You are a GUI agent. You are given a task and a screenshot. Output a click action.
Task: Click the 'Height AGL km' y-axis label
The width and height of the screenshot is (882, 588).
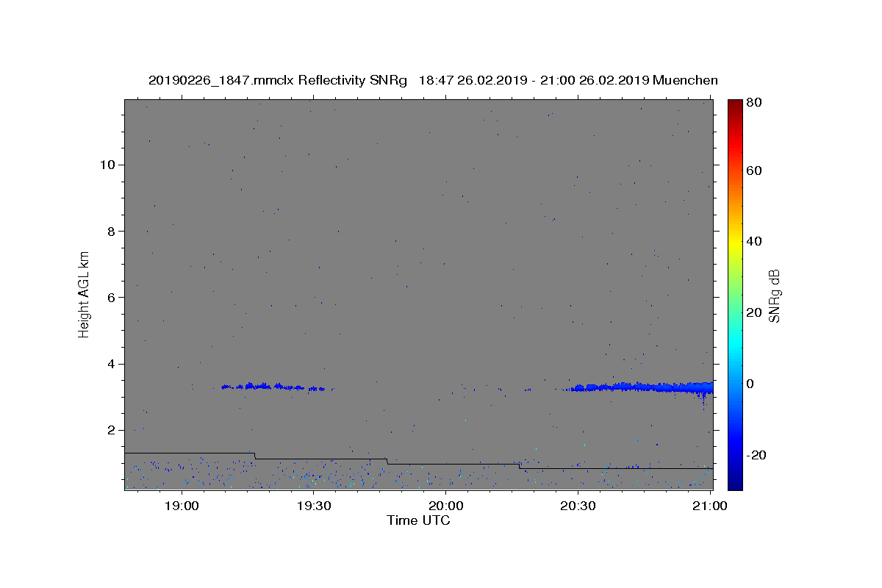tap(84, 294)
